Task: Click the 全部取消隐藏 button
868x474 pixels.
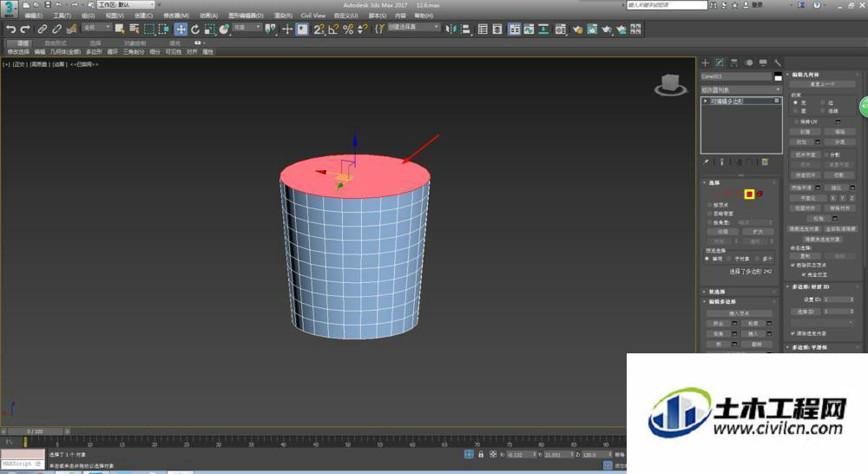Action: point(840,228)
